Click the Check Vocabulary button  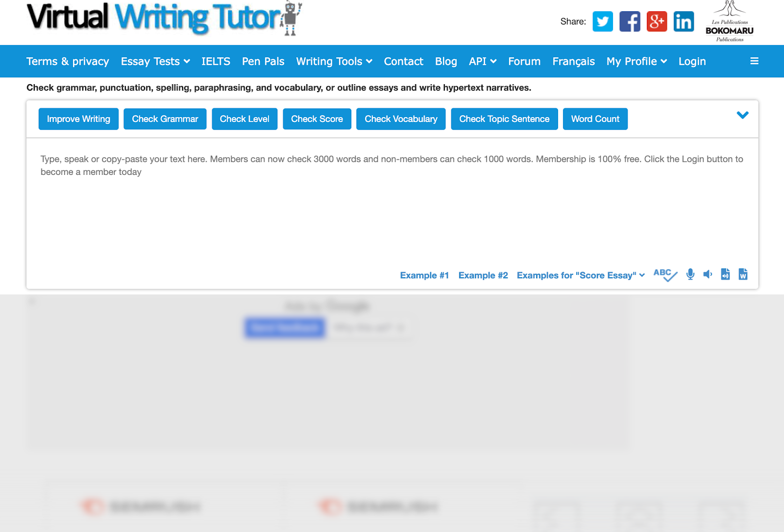tap(401, 119)
